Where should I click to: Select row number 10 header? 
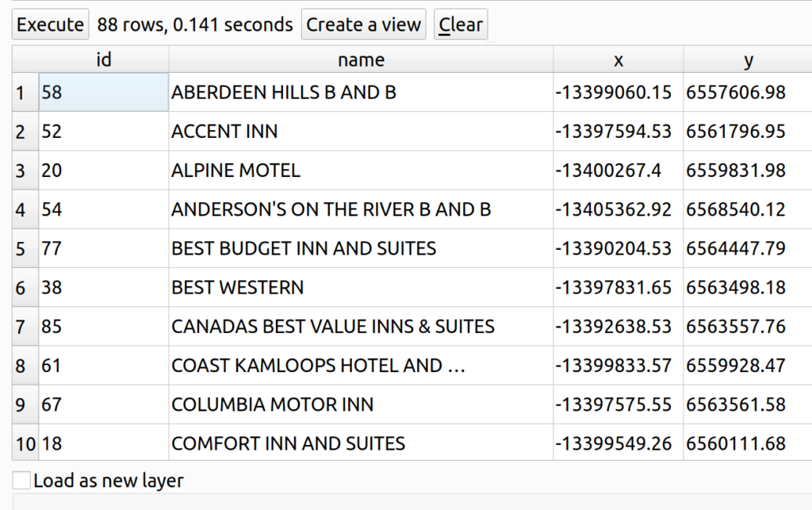[25, 444]
